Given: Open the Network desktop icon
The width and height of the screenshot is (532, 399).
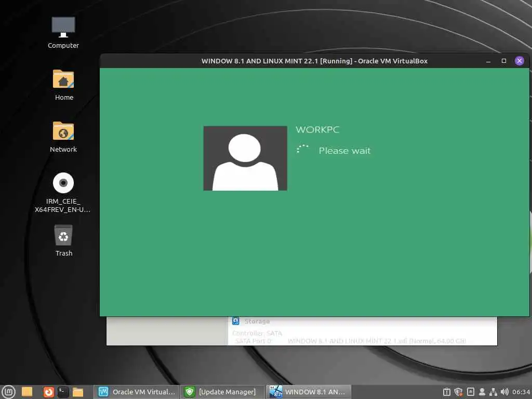Looking at the screenshot, I should [63, 137].
